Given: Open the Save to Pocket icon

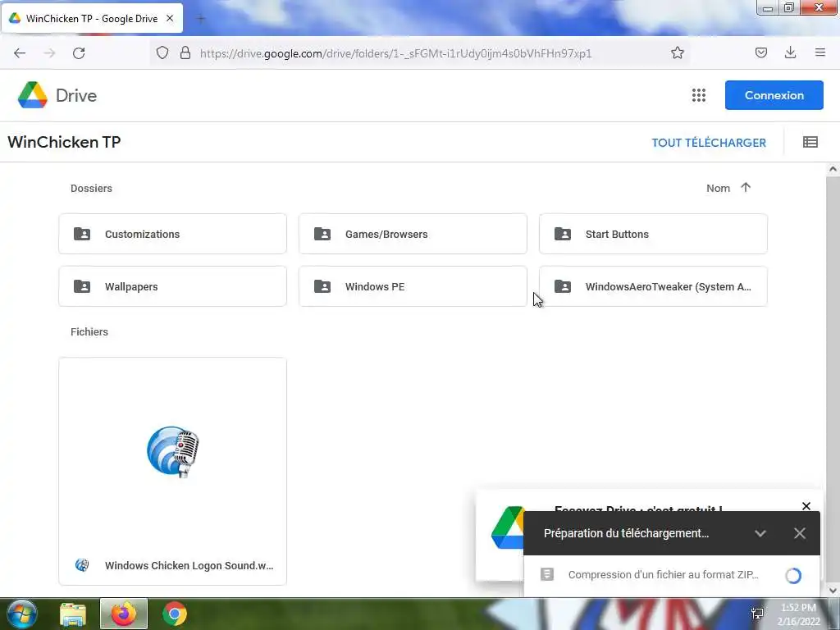Looking at the screenshot, I should pyautogui.click(x=760, y=52).
